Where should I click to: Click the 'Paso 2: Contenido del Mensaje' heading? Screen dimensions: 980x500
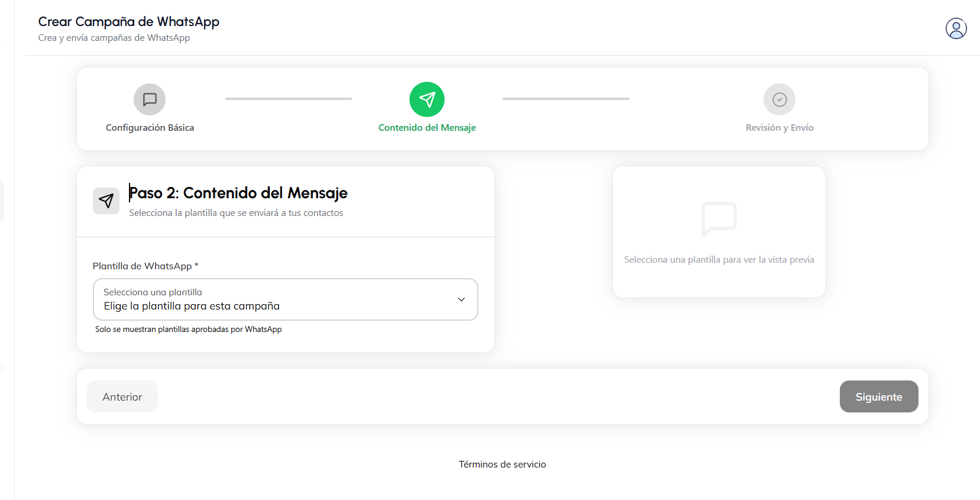[238, 193]
